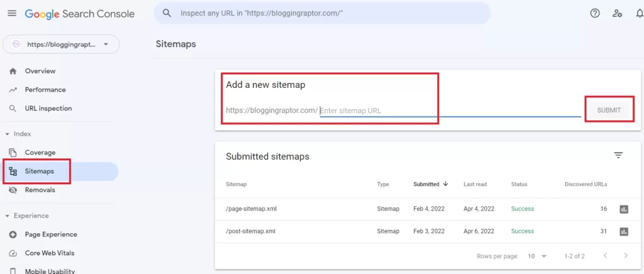Click the Feb 3, 2022 submitted date

(x=428, y=231)
